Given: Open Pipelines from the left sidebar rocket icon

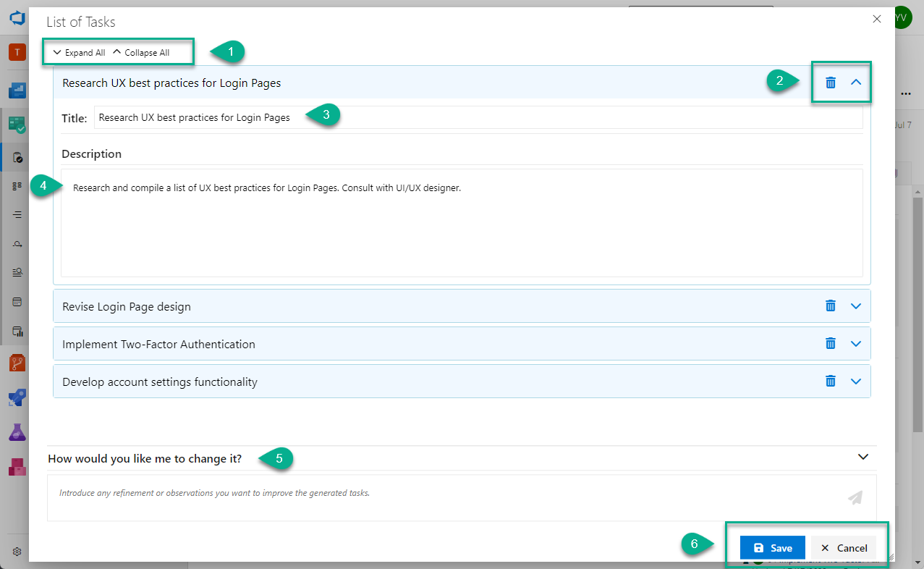Looking at the screenshot, I should (16, 397).
